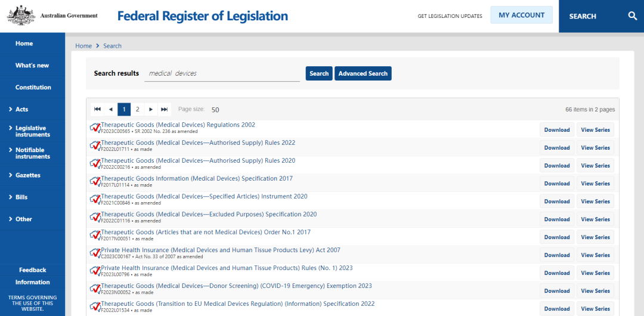This screenshot has width=644, height=316.
Task: Expand Legislative instruments in sidebar
Action: coord(32,131)
